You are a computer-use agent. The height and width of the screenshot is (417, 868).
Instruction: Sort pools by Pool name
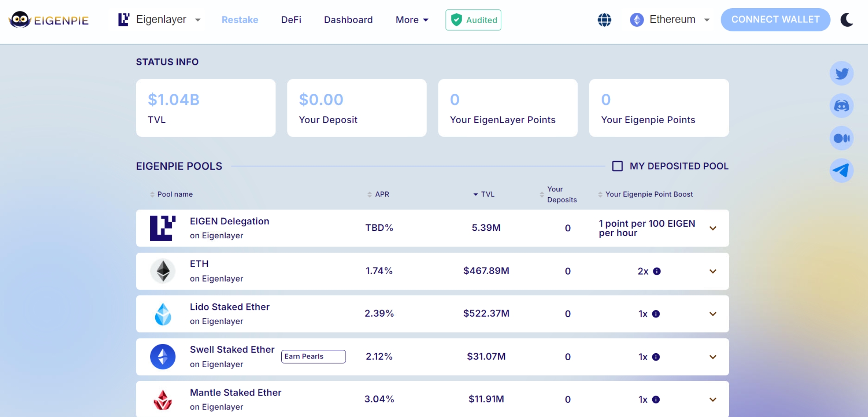[x=171, y=194]
